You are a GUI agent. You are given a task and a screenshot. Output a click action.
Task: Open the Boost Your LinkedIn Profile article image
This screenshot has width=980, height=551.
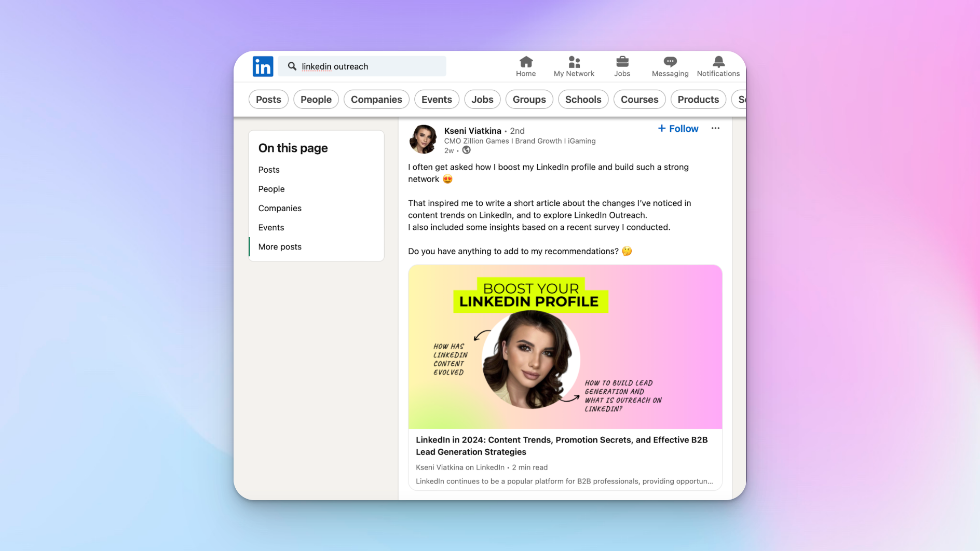(565, 347)
